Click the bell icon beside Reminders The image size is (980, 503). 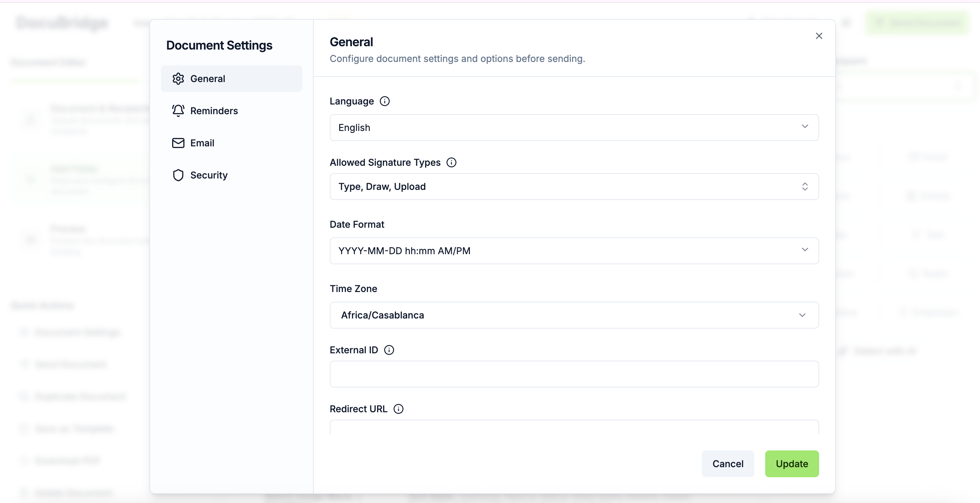(x=178, y=111)
